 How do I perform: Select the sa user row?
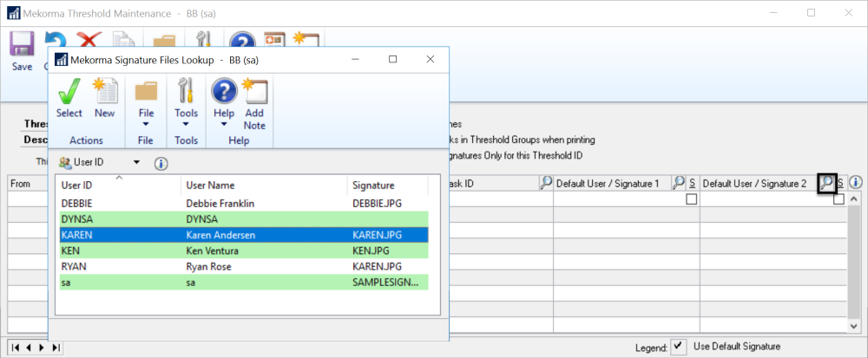[244, 283]
